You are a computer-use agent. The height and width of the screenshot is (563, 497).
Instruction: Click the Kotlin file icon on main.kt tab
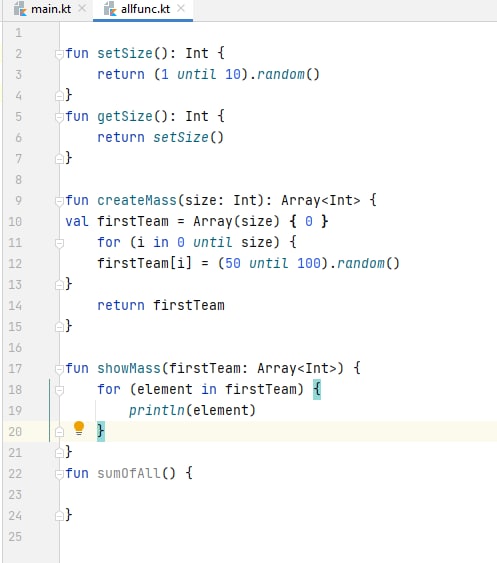click(20, 9)
